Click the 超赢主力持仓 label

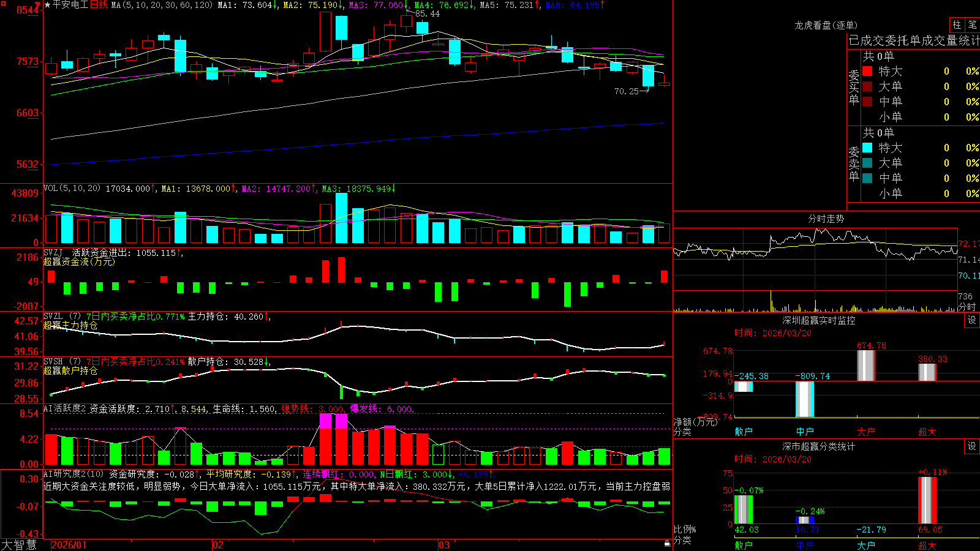click(x=70, y=326)
